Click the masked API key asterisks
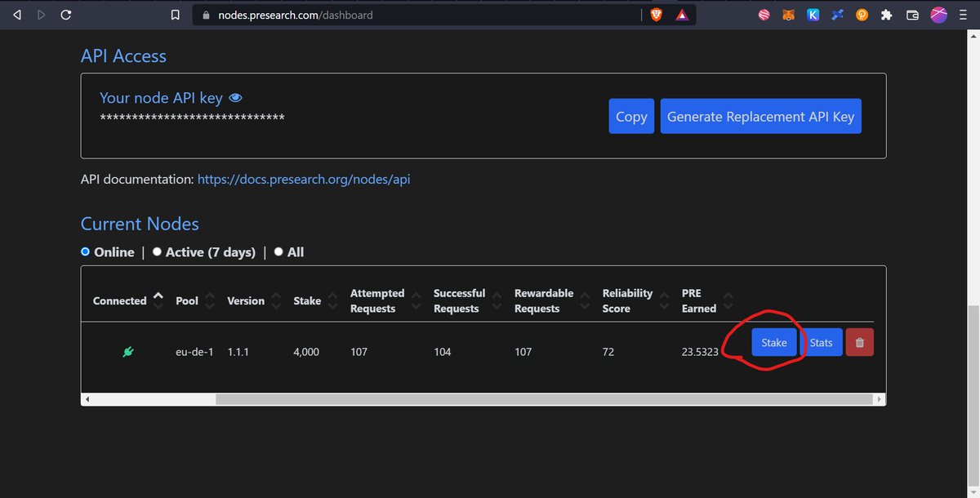Viewport: 980px width, 498px height. point(192,119)
